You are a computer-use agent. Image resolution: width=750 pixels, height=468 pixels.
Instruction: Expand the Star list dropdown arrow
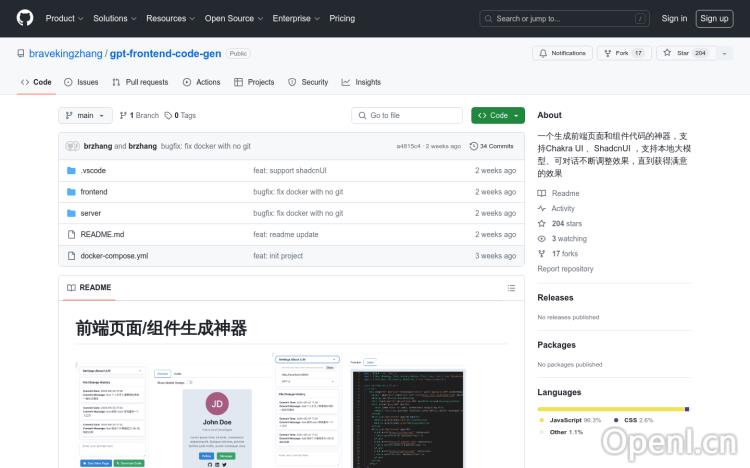pyautogui.click(x=722, y=53)
